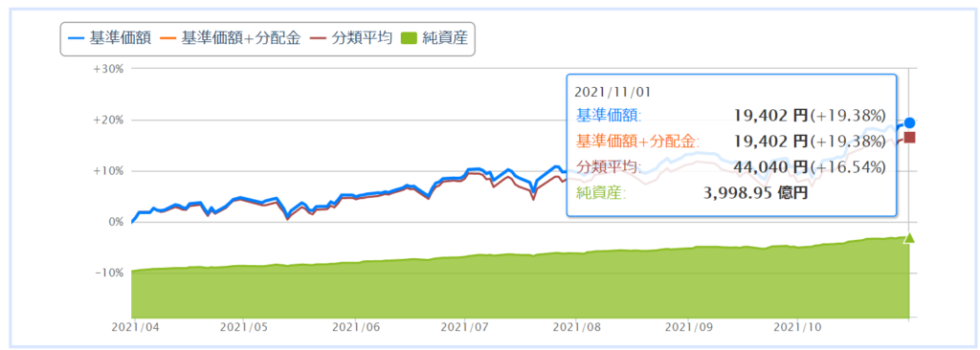The height and width of the screenshot is (350, 980).
Task: Click the orange line icon in legend
Action: tap(170, 39)
